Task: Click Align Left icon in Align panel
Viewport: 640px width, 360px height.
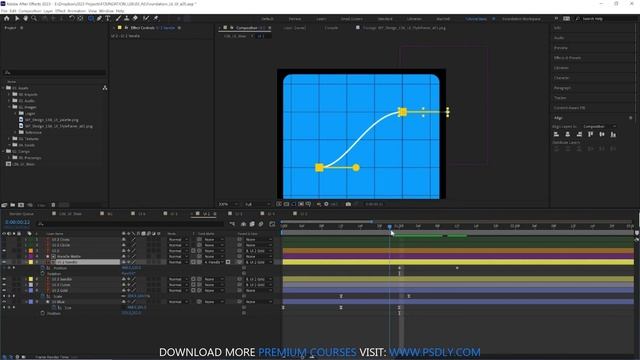Action: [x=556, y=134]
